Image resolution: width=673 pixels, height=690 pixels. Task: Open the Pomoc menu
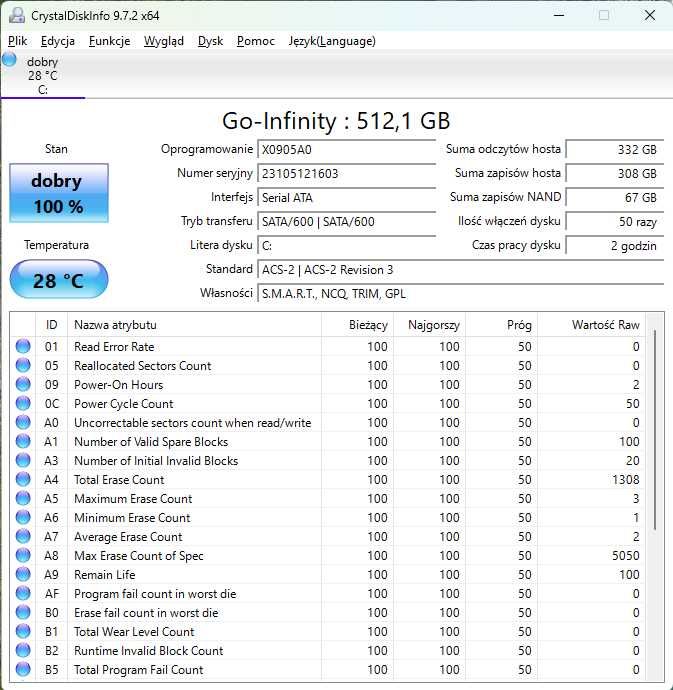coord(256,41)
